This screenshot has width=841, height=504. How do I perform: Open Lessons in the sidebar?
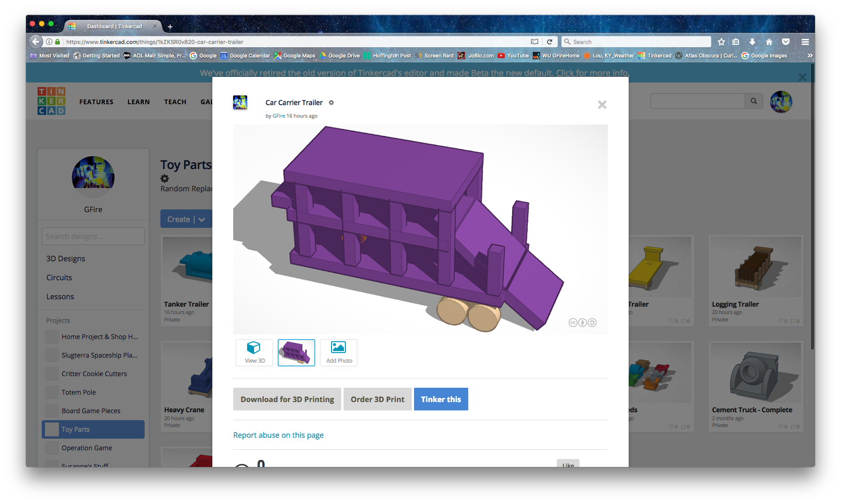[x=60, y=296]
